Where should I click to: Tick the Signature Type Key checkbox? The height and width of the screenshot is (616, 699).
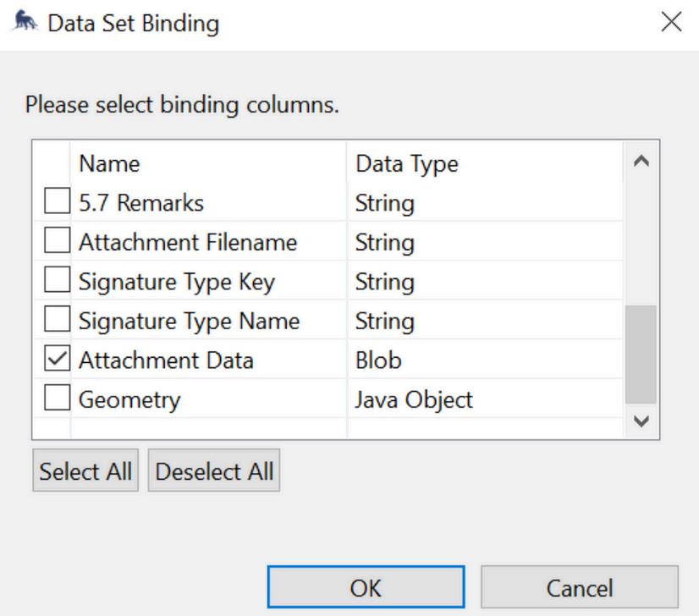pos(56,282)
